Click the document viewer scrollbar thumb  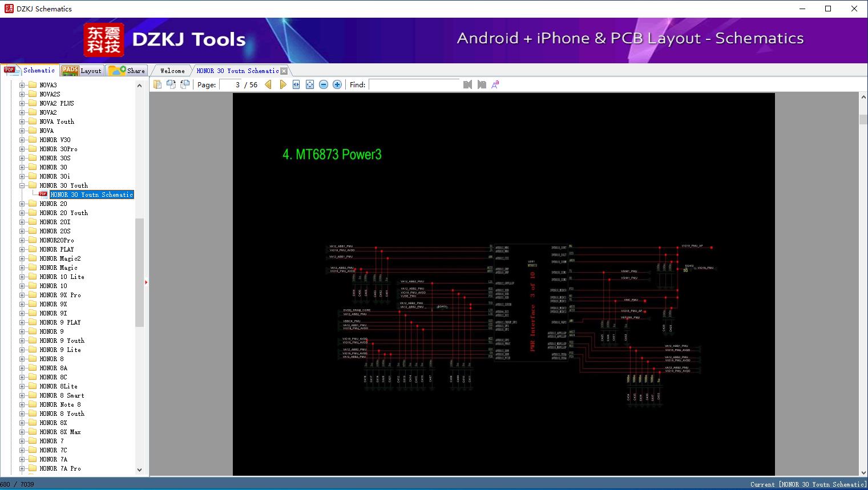[x=863, y=119]
